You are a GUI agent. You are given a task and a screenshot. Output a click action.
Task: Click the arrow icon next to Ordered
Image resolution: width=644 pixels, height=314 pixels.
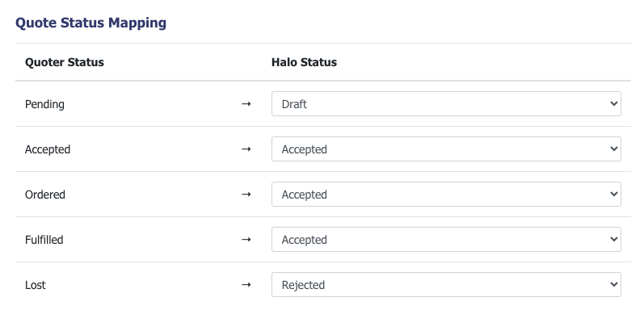coord(246,195)
